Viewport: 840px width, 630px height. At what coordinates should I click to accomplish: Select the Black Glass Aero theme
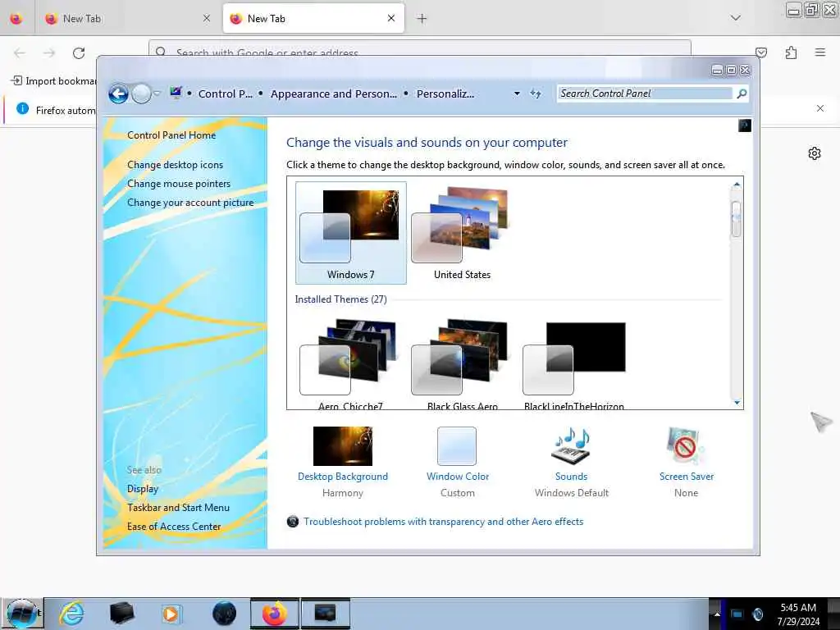[x=462, y=364]
